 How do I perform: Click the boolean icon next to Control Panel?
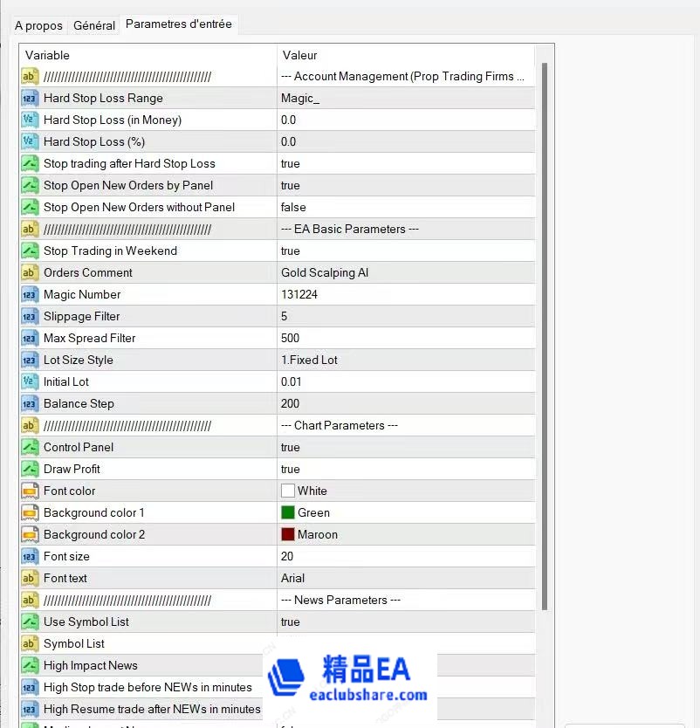29,447
